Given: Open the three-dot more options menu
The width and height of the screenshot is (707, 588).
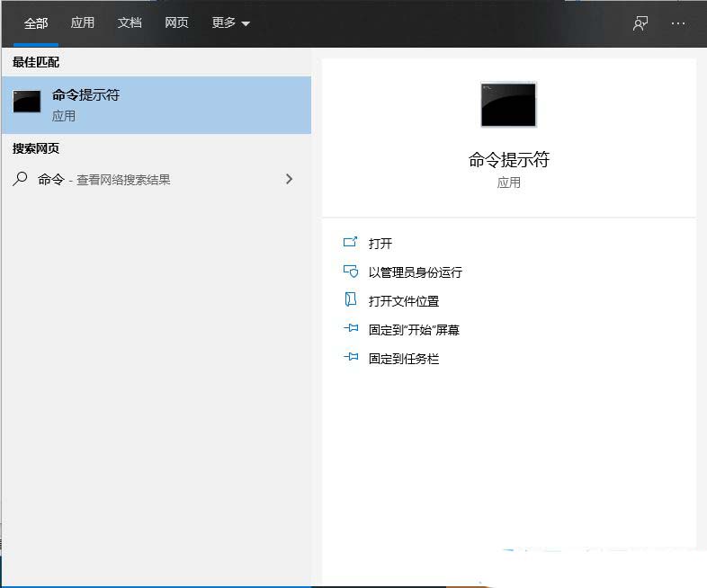Looking at the screenshot, I should [678, 23].
